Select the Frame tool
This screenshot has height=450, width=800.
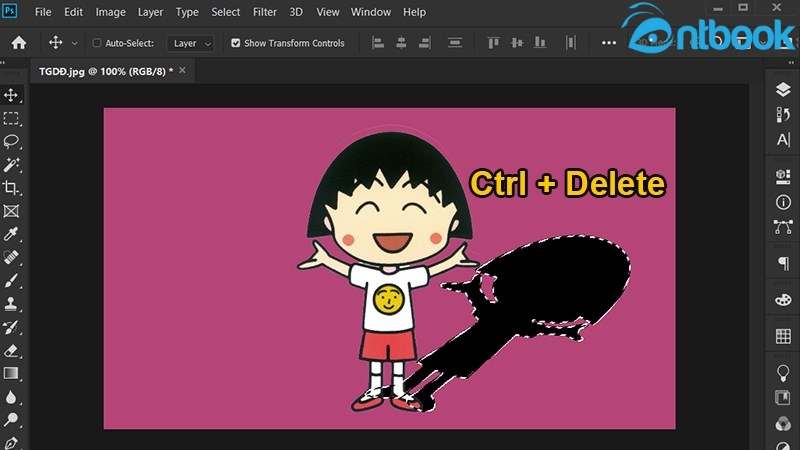tap(11, 211)
